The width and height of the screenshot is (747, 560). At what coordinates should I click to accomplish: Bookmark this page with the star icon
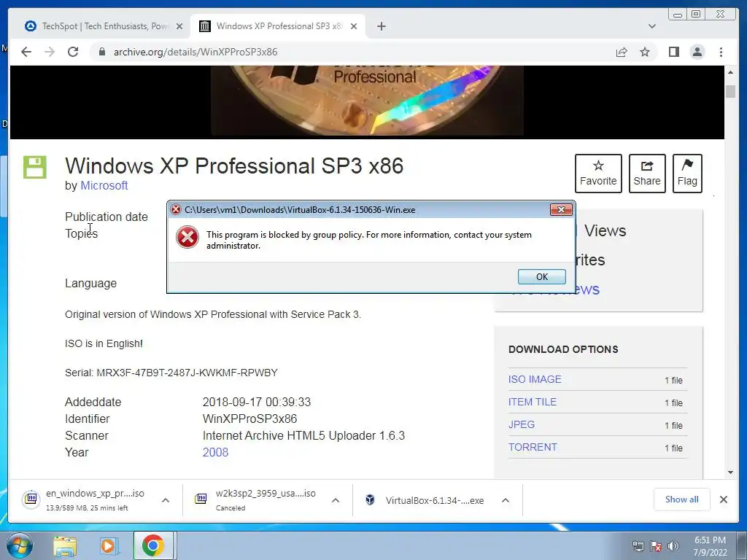[x=645, y=52]
